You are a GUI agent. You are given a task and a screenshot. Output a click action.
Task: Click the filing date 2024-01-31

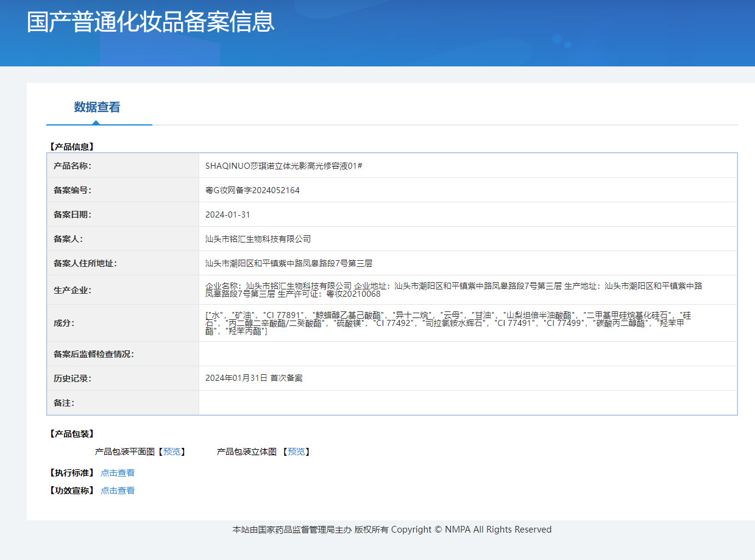pos(228,214)
